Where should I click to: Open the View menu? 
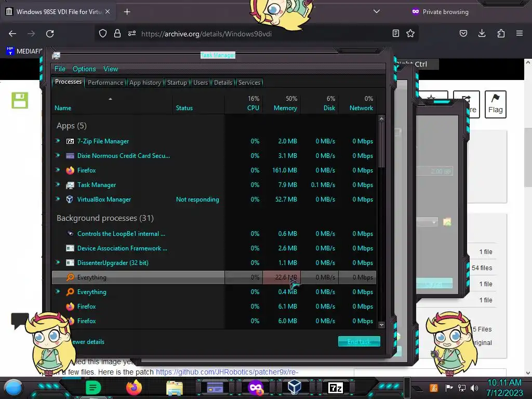pos(111,69)
